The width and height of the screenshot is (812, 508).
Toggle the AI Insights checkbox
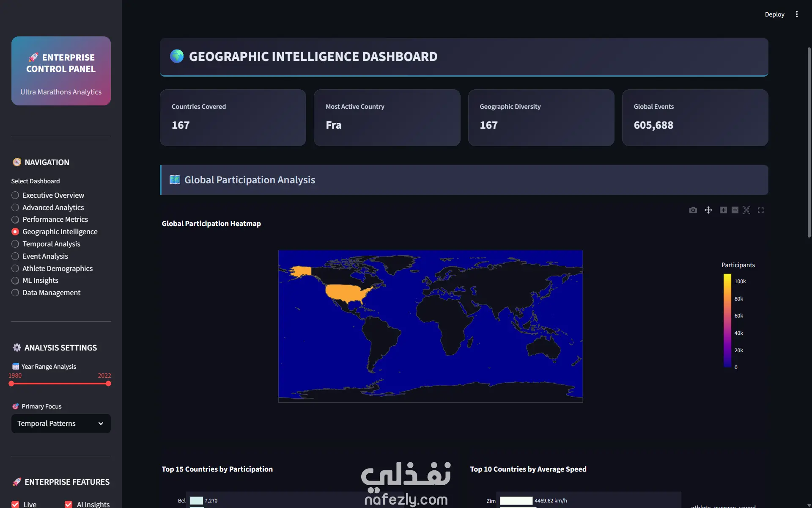click(69, 504)
